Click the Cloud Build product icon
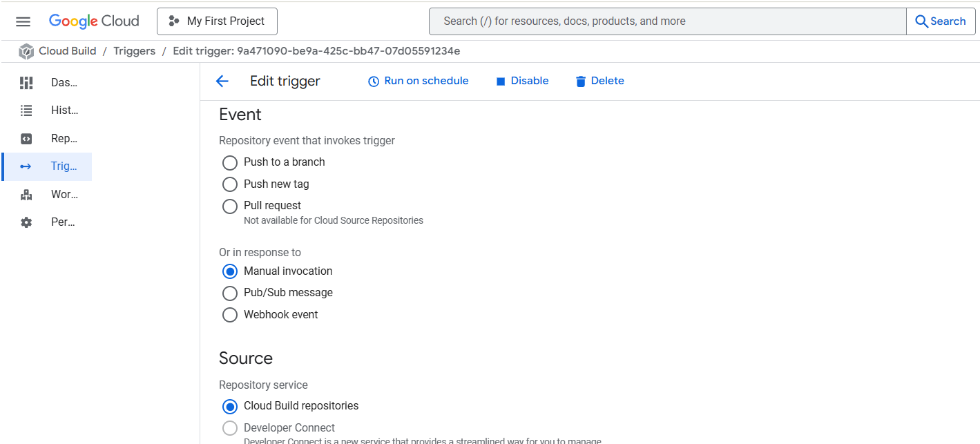980x444 pixels. click(x=26, y=52)
